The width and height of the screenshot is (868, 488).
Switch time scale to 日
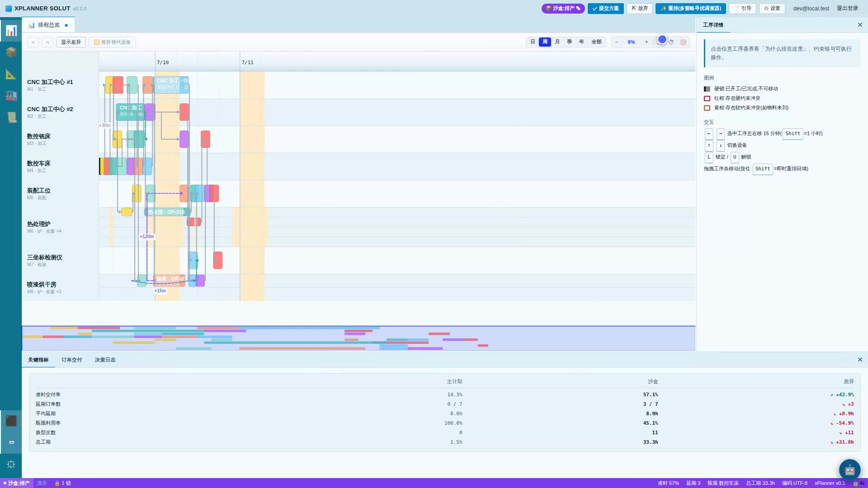(533, 42)
